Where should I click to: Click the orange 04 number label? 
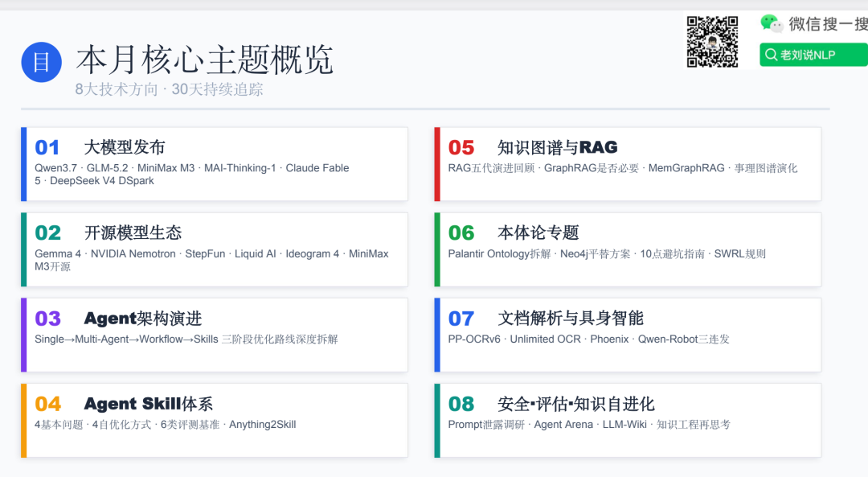[47, 404]
